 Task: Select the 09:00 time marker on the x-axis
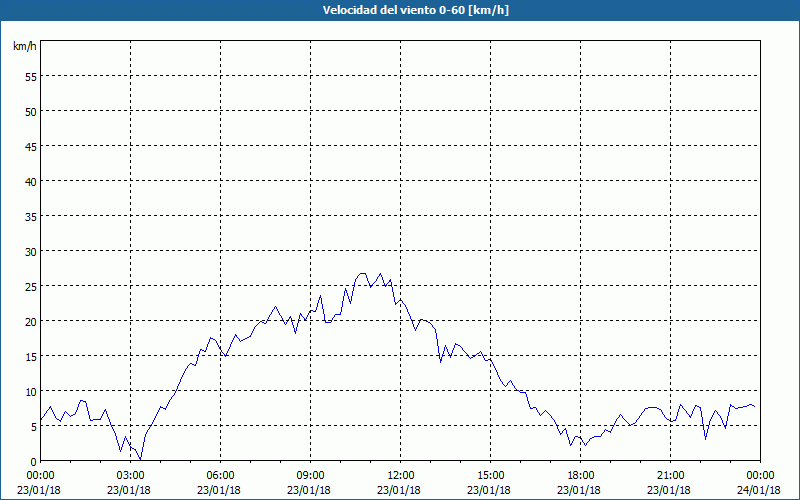310,475
